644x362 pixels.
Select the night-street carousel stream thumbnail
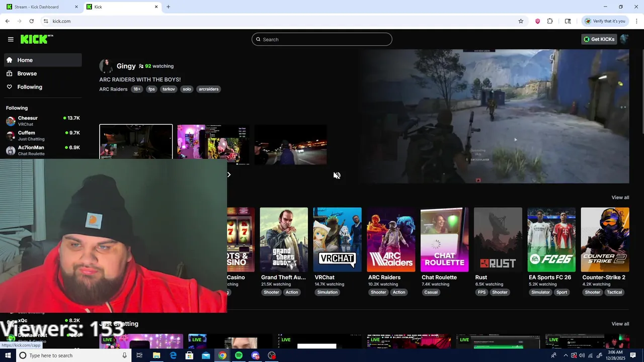pyautogui.click(x=291, y=144)
